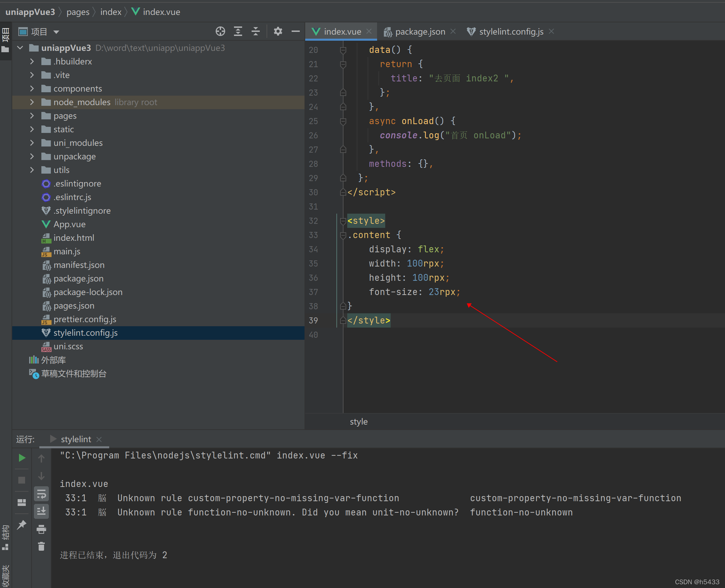725x588 pixels.
Task: Click the Expand All icon in project toolbar
Action: 238,32
